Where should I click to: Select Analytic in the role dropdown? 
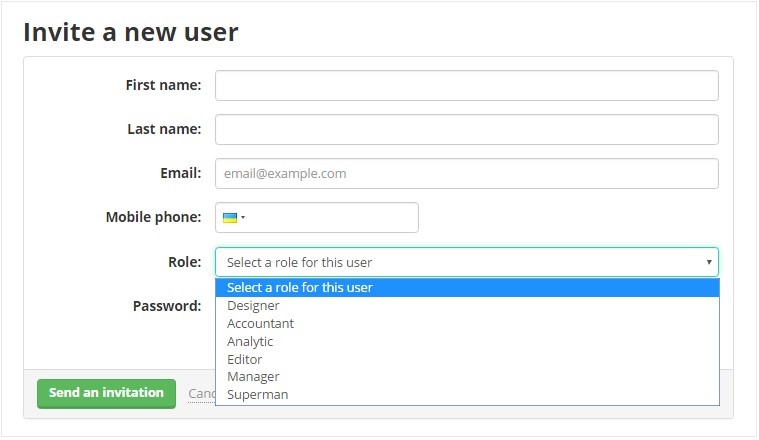pyautogui.click(x=250, y=342)
